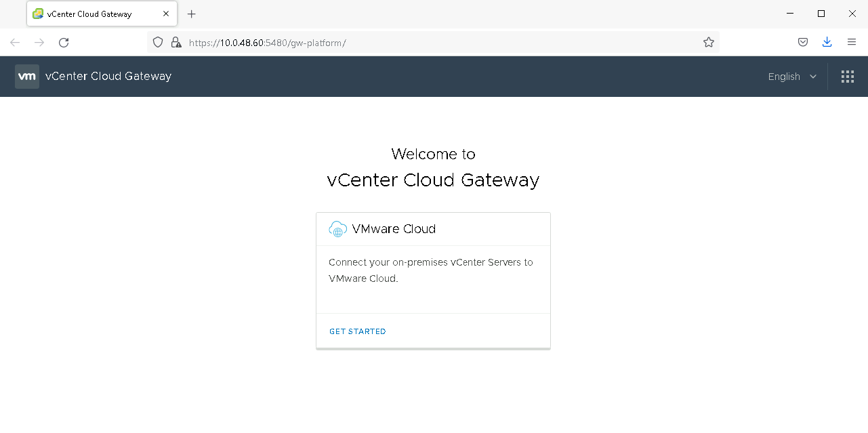Open the apps grid menu icon

tap(847, 77)
